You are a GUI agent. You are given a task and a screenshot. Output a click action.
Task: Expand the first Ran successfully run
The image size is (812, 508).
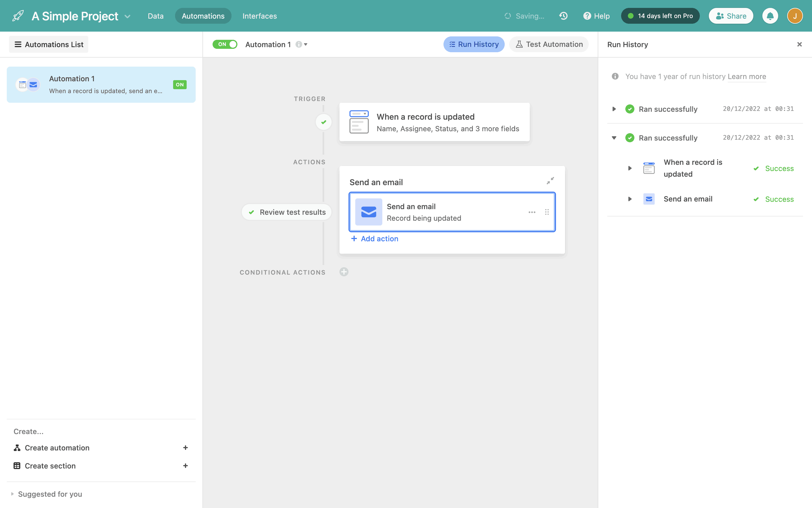[x=614, y=109]
